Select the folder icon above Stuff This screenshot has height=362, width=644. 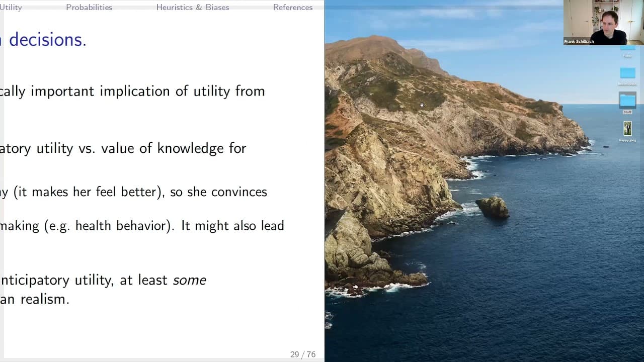[627, 73]
